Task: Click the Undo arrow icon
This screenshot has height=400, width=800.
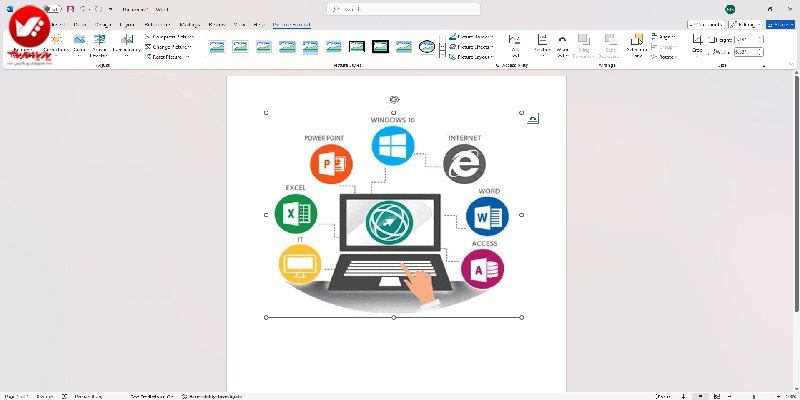Action: pos(83,9)
